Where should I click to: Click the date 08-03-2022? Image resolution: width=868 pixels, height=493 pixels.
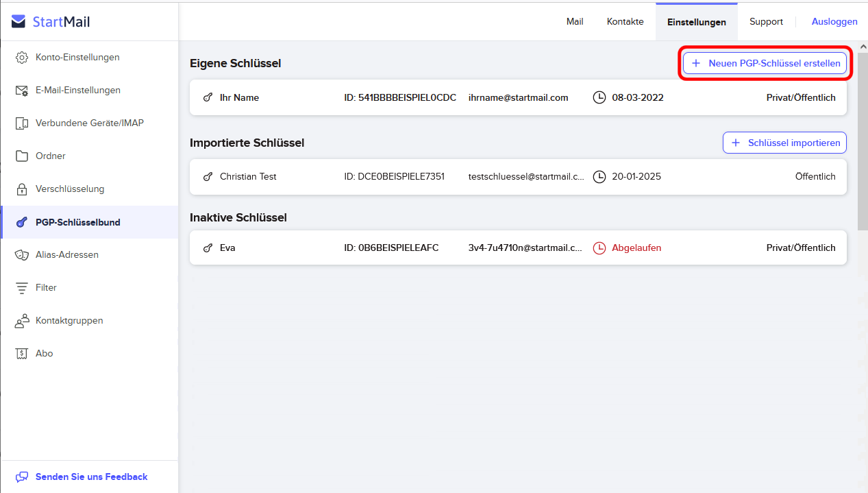click(x=638, y=98)
